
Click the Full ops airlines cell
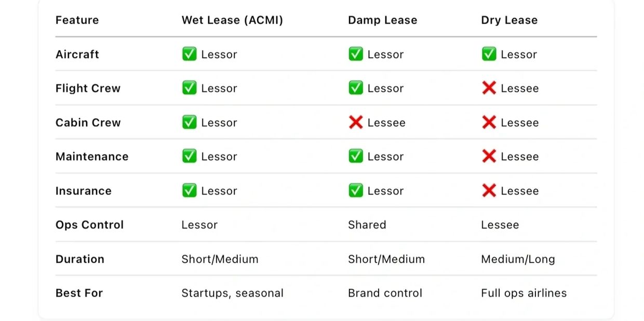click(524, 293)
